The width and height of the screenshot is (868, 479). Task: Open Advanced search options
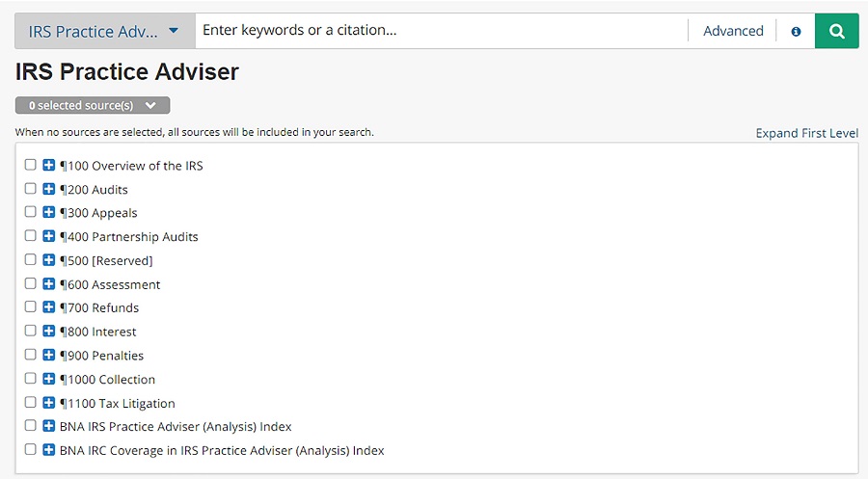(733, 31)
